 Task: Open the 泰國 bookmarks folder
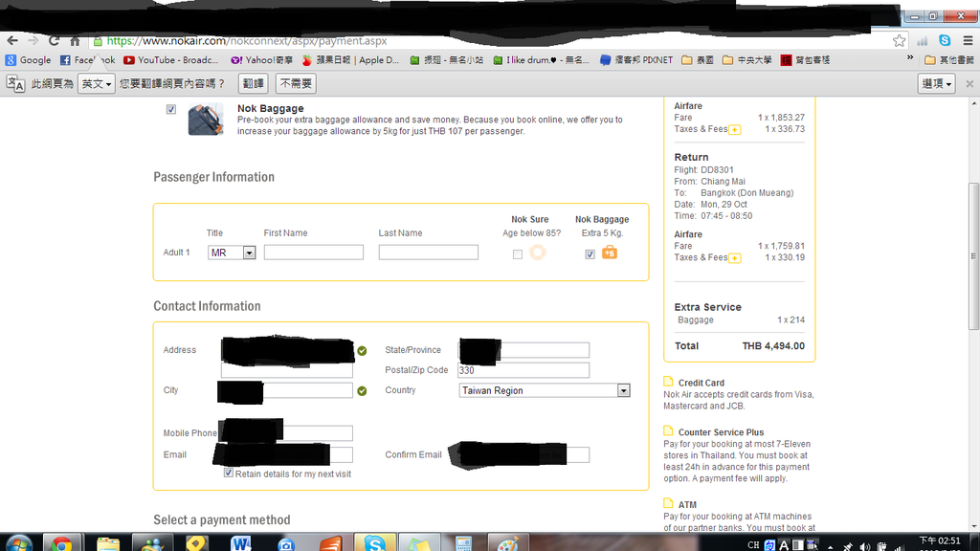[x=698, y=60]
